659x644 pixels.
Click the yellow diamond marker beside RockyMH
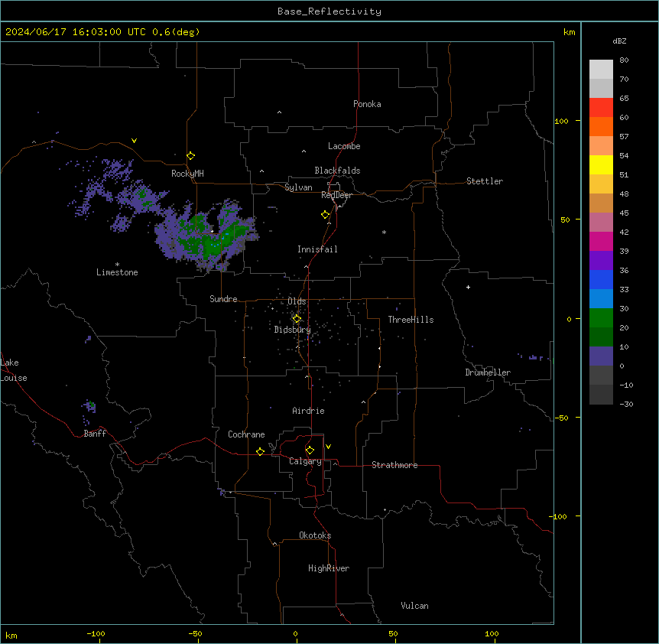[191, 156]
